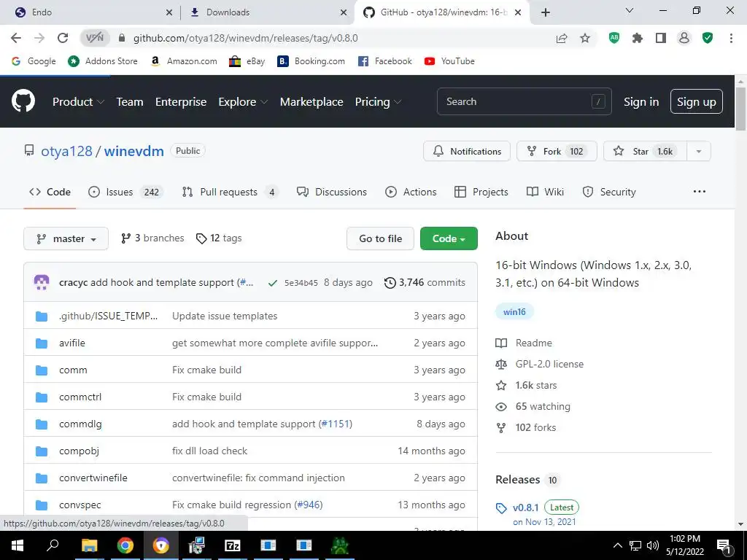The width and height of the screenshot is (747, 560).
Task: Click the .github/ISSUE_TEMPLATE folder icon
Action: click(x=42, y=316)
